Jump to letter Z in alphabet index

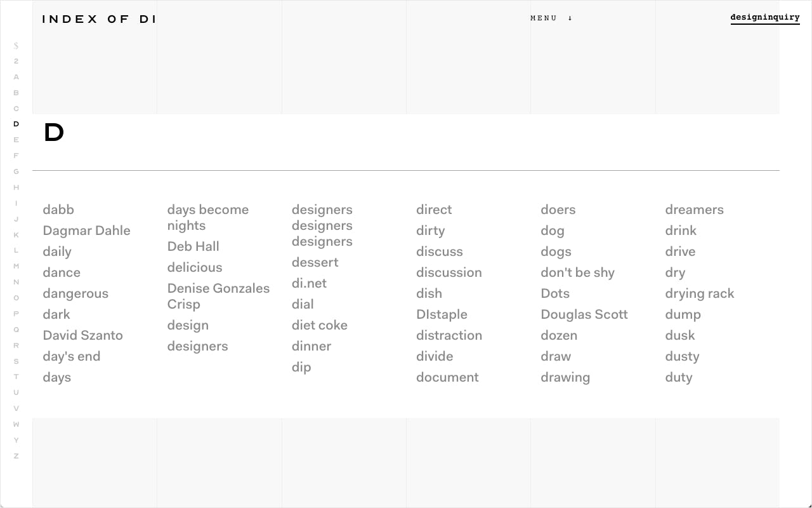point(16,456)
